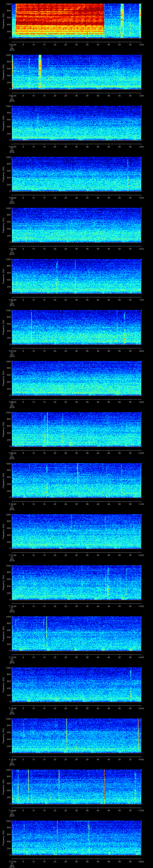Click the 4:00 end-time axis label

141,147
